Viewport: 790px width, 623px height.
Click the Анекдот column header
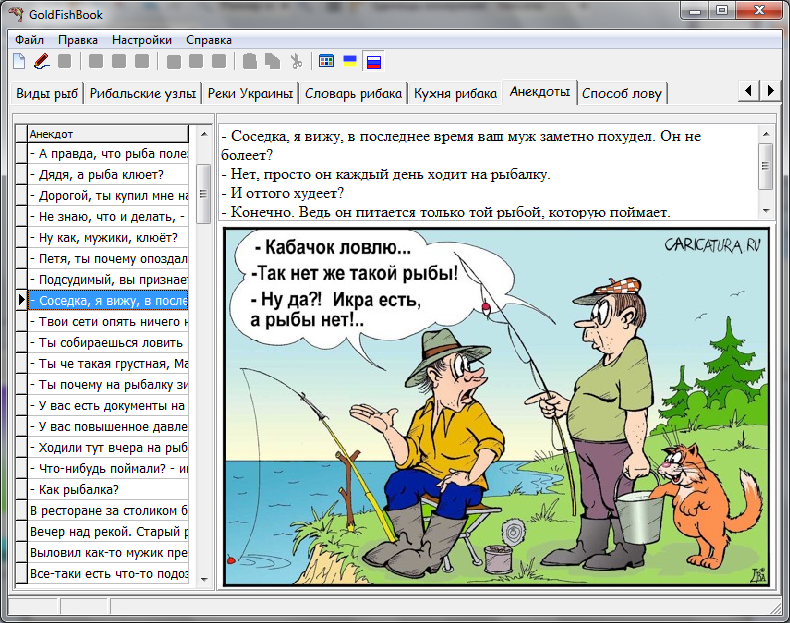coord(108,134)
